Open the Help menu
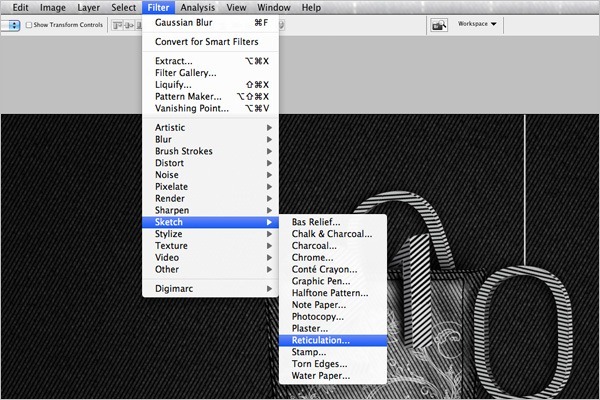Viewport: 600px width, 400px height. pyautogui.click(x=311, y=7)
